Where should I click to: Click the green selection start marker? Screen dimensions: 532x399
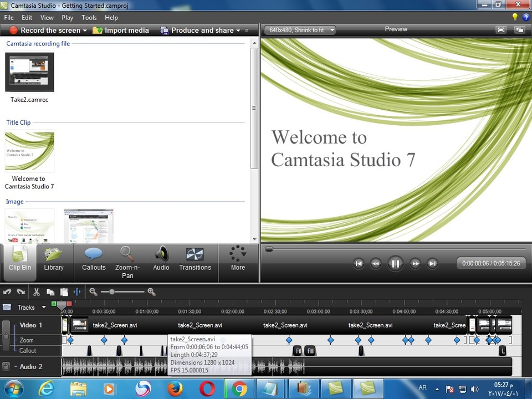coord(54,304)
